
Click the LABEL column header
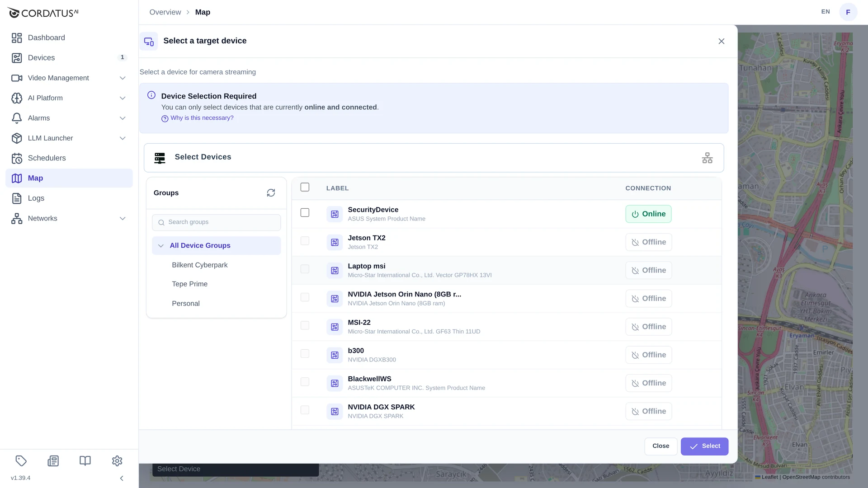337,188
